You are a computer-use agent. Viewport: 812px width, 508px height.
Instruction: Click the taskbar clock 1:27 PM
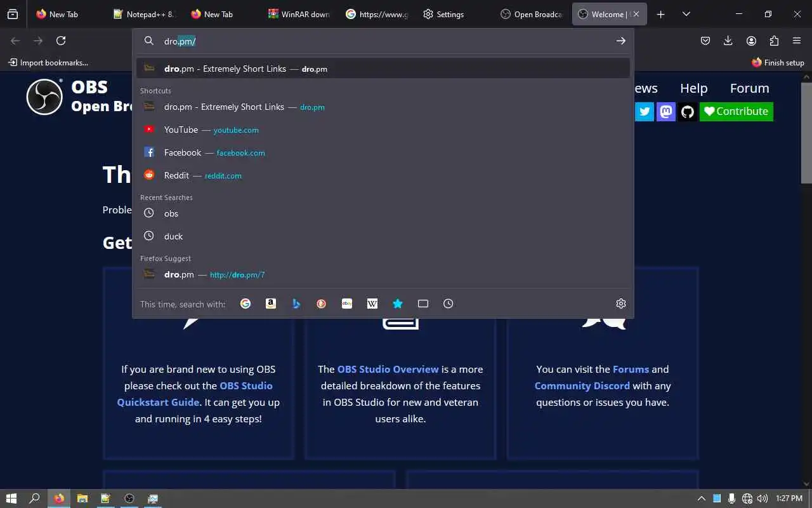(789, 498)
